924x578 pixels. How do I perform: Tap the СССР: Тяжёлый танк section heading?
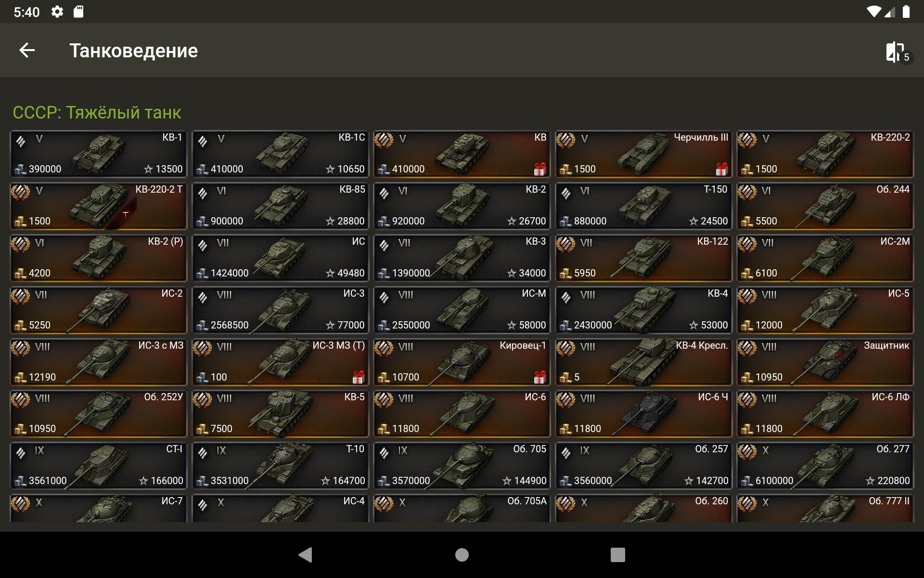pyautogui.click(x=97, y=112)
